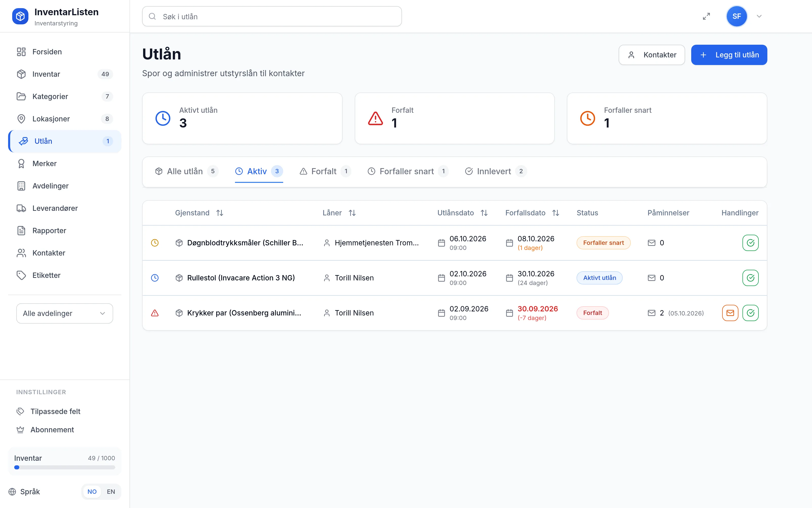Image resolution: width=812 pixels, height=508 pixels.
Task: Switch to the Alle utlån tab
Action: [x=187, y=171]
